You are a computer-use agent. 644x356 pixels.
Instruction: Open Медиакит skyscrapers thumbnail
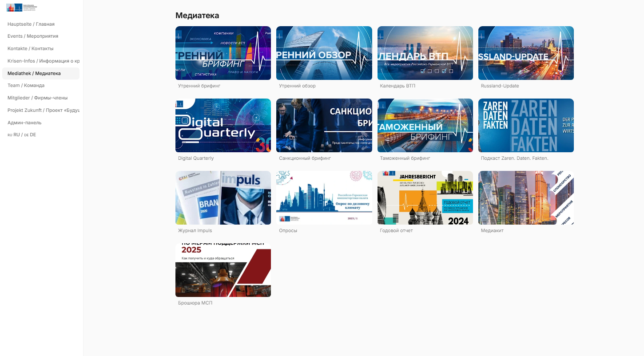tap(526, 198)
